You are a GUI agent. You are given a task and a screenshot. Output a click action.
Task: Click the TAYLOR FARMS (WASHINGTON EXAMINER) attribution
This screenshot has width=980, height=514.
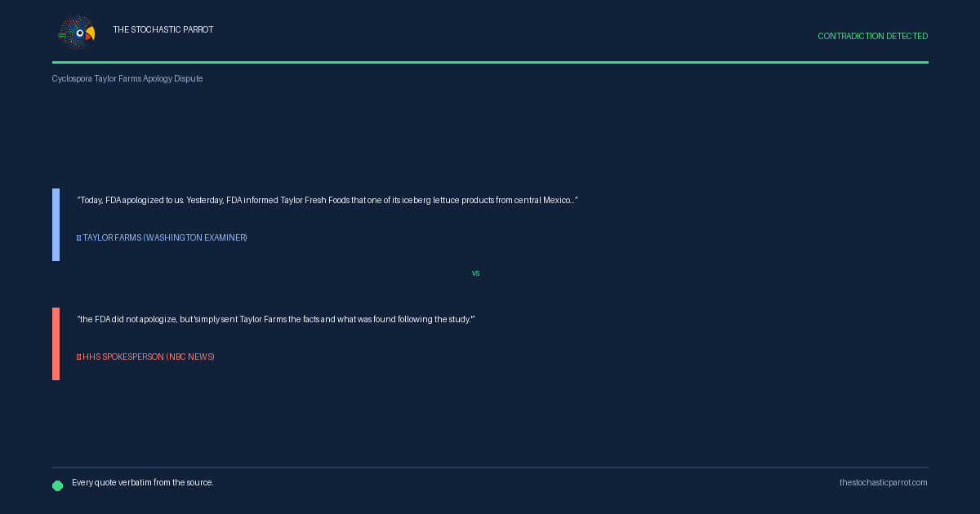coord(162,237)
